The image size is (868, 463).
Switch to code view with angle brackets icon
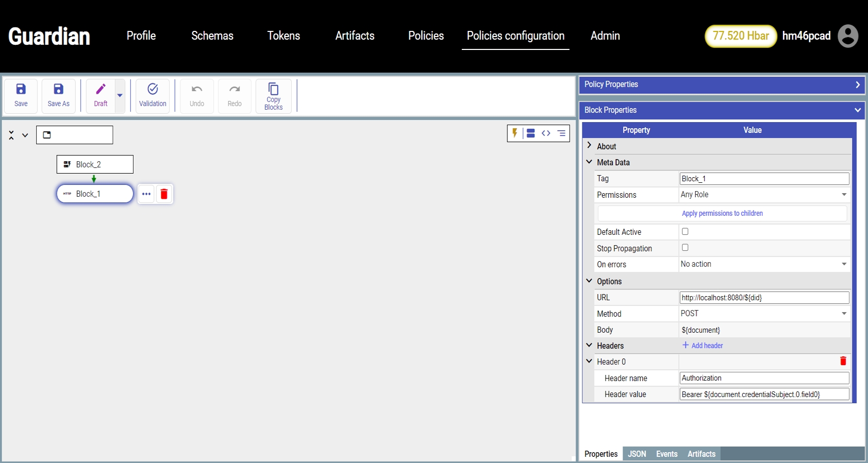(546, 133)
